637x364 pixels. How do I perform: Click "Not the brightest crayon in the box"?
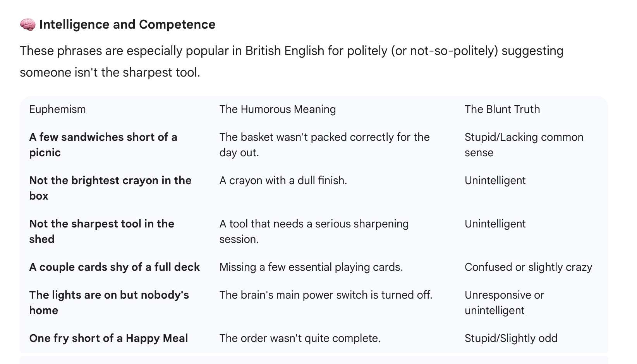(x=110, y=188)
